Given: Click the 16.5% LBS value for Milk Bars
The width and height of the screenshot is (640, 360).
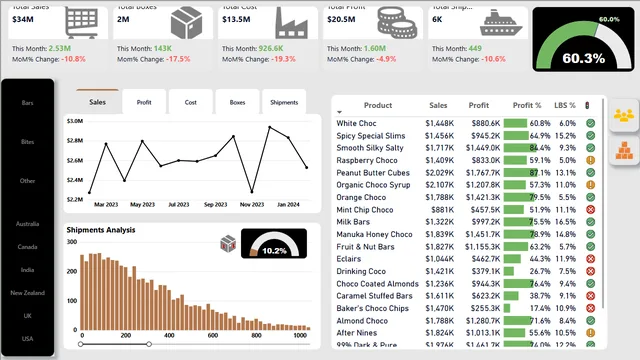Looking at the screenshot, I should pyautogui.click(x=565, y=222).
